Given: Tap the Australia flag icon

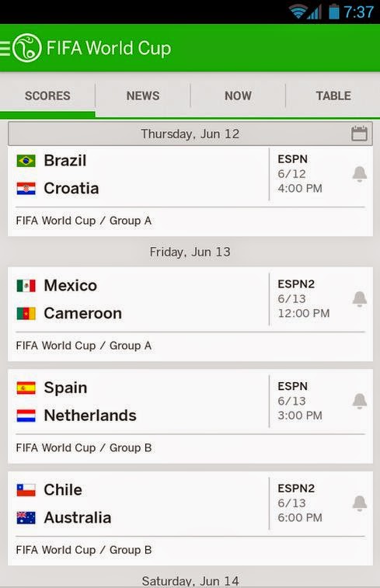Looking at the screenshot, I should click(26, 518).
